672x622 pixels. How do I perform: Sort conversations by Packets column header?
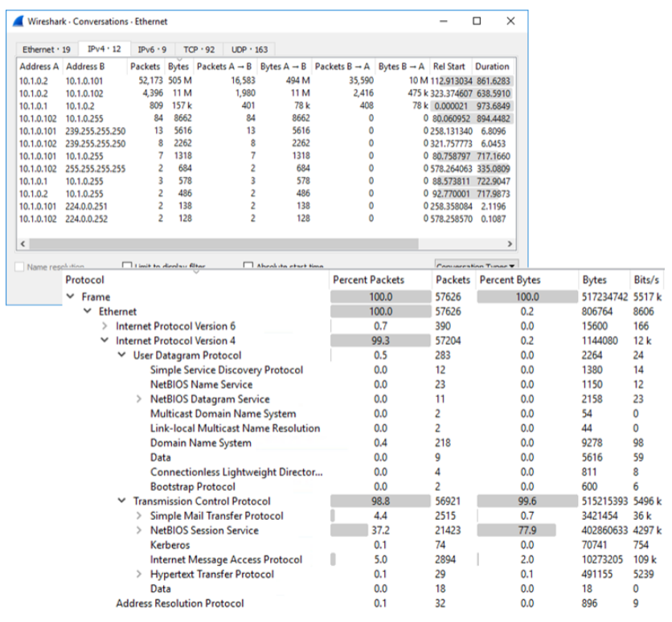(x=145, y=67)
